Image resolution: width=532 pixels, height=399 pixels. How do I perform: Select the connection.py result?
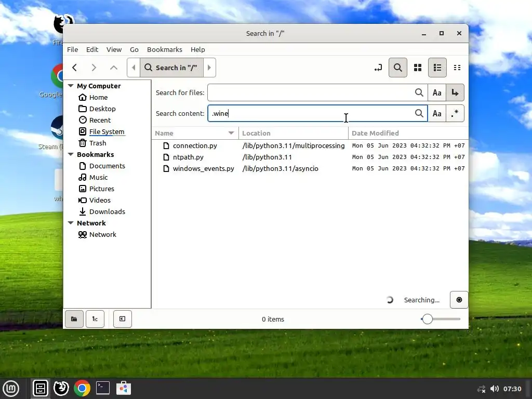pos(195,145)
